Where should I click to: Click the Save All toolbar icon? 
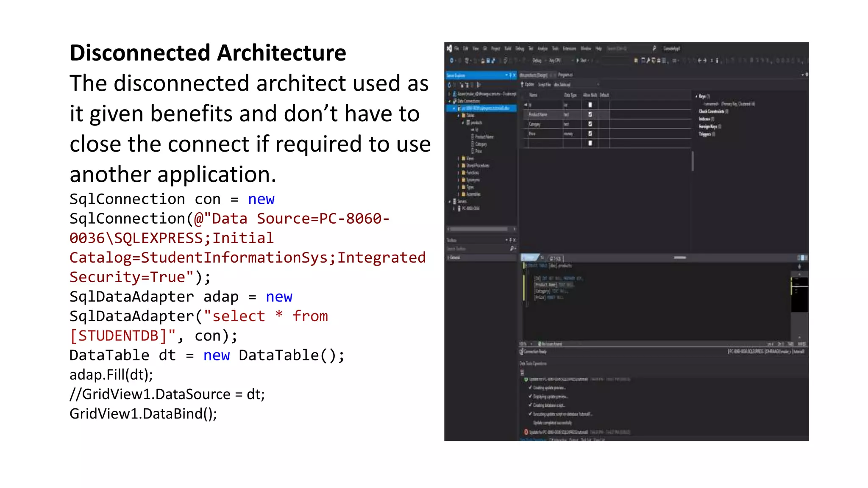tap(493, 61)
